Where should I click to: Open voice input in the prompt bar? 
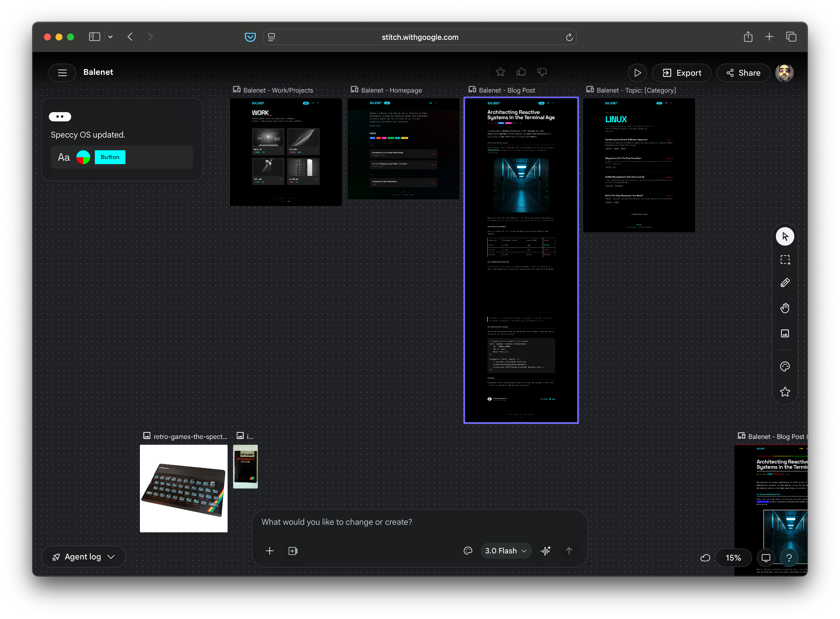pos(546,551)
